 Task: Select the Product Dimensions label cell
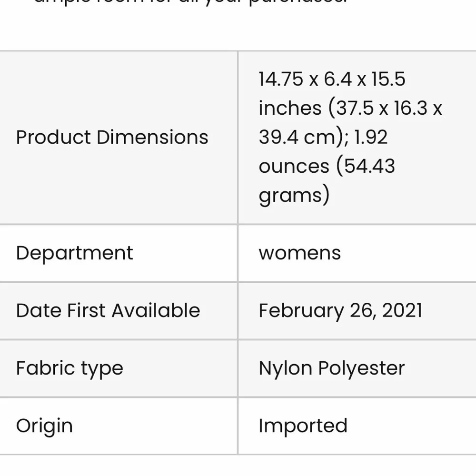point(119,138)
